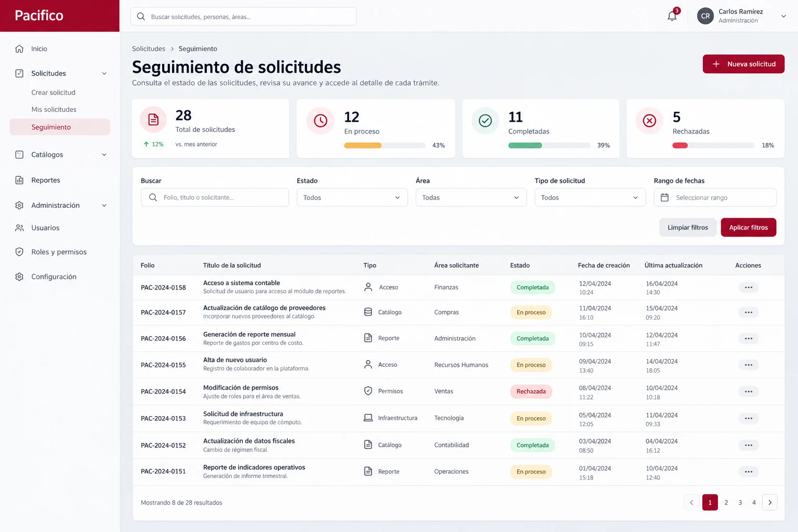
Task: Go to next results page arrow
Action: point(769,502)
